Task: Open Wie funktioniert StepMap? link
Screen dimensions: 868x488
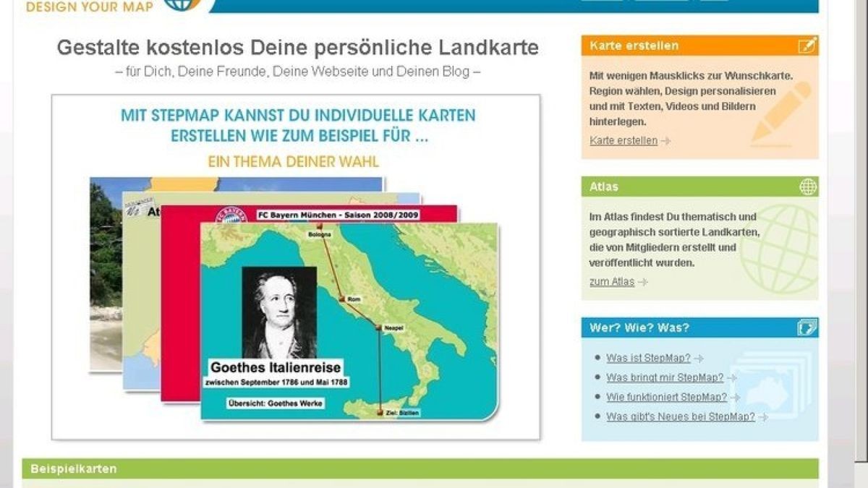Action: pyautogui.click(x=666, y=397)
